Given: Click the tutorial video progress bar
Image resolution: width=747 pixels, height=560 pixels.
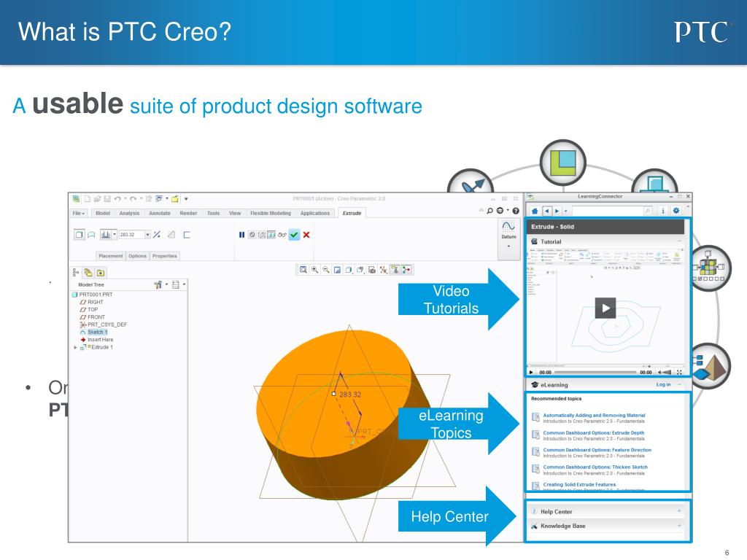Looking at the screenshot, I should [x=595, y=372].
